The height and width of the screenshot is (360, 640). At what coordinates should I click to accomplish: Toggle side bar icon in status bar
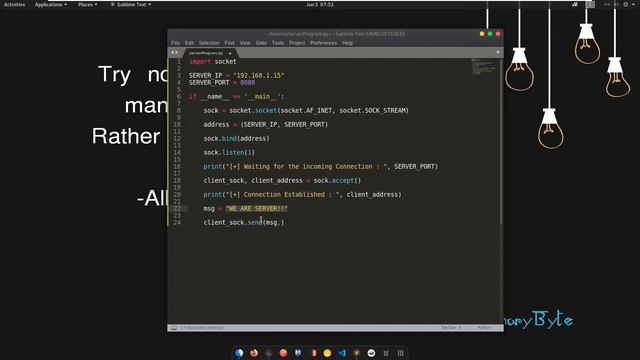click(174, 328)
